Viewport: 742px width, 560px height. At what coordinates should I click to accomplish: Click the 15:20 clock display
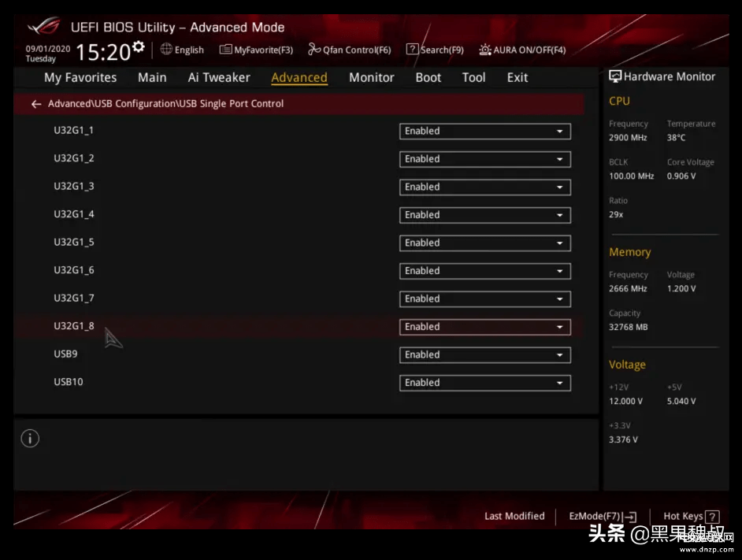[x=103, y=52]
